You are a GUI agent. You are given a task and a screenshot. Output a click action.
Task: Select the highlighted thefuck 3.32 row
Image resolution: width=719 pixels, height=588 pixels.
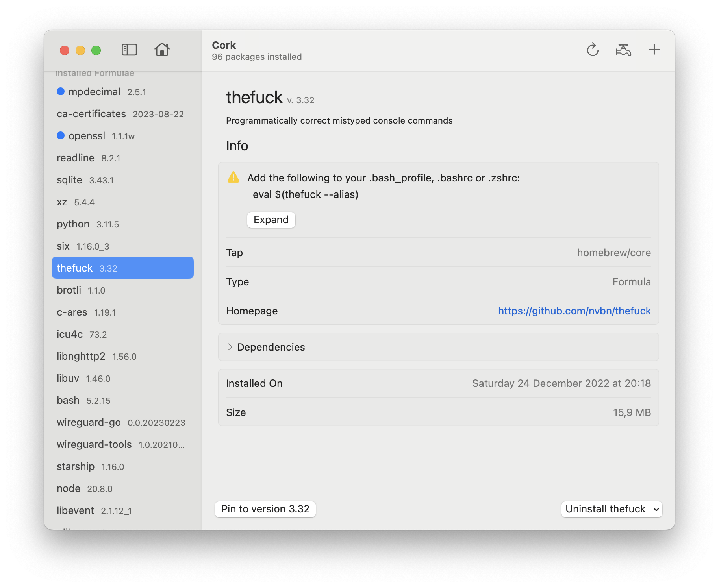tap(123, 268)
